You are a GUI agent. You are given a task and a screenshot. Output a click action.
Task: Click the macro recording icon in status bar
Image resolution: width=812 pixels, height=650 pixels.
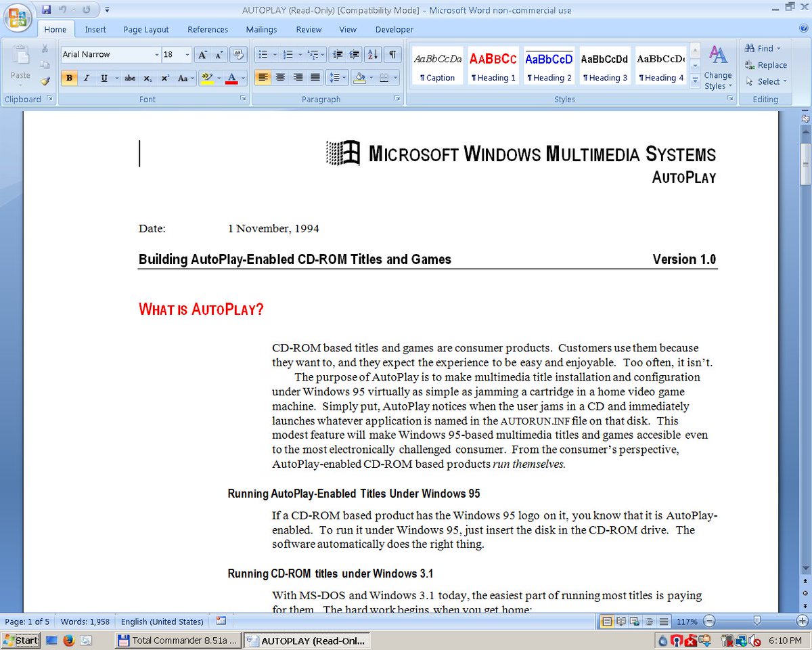[221, 621]
